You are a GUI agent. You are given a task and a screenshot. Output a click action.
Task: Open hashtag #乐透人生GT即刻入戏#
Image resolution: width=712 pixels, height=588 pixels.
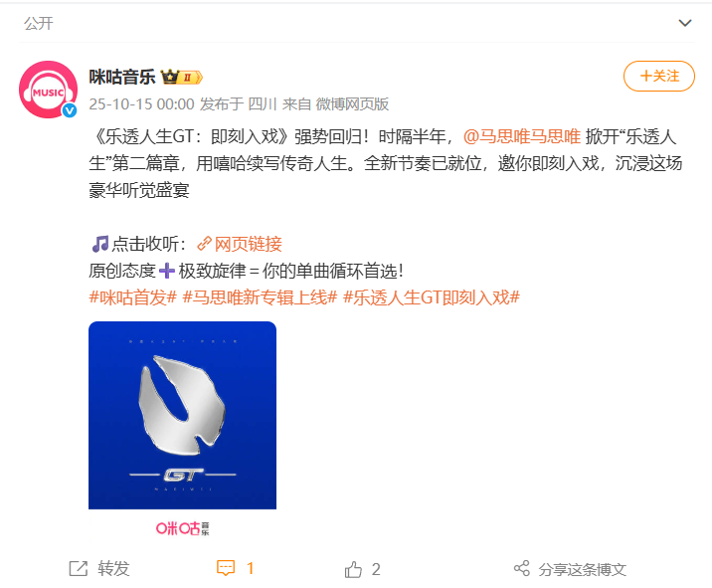click(432, 297)
